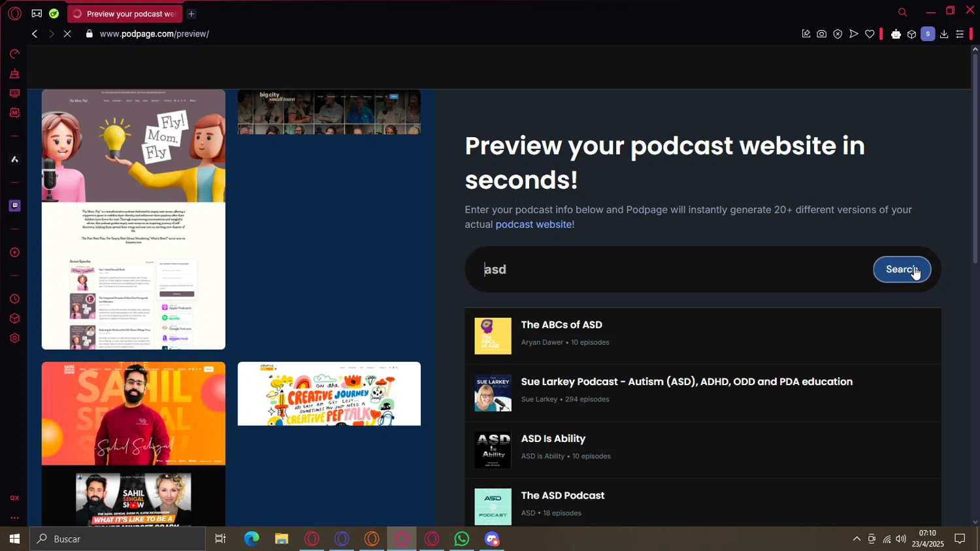This screenshot has height=551, width=980.
Task: Click ASD Is Ability cover art
Action: pyautogui.click(x=493, y=449)
